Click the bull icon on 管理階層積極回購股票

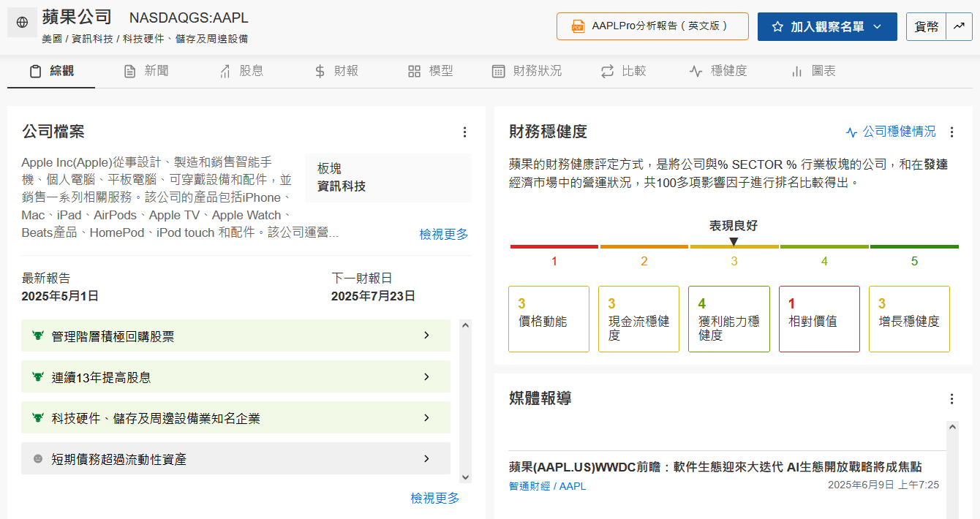[38, 336]
